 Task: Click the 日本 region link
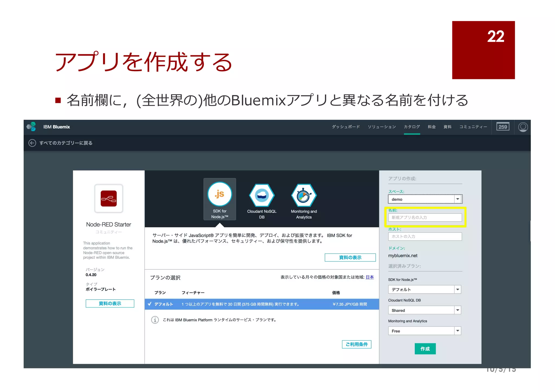[370, 277]
